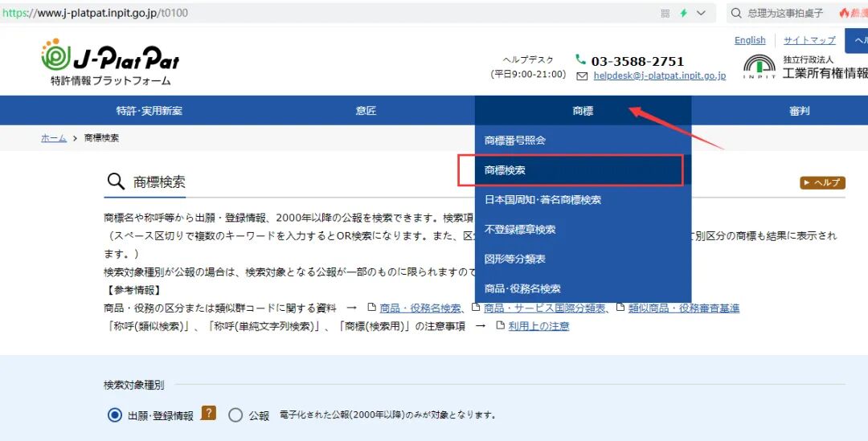Click the blue ヘル button at top right
This screenshot has height=441, width=868.
click(x=857, y=40)
